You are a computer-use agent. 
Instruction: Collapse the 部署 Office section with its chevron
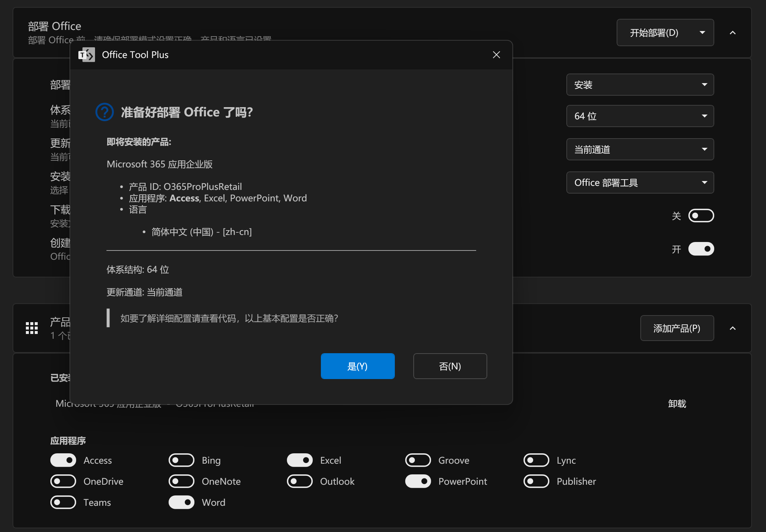coord(732,33)
